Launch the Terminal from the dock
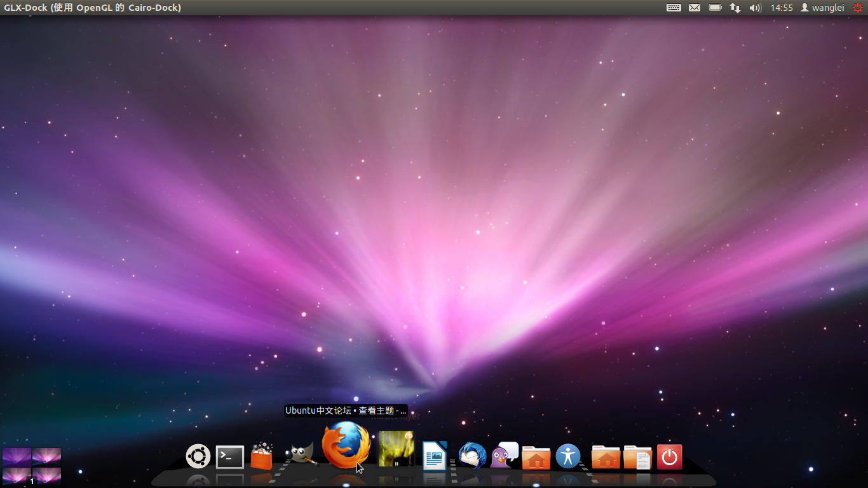 point(230,457)
